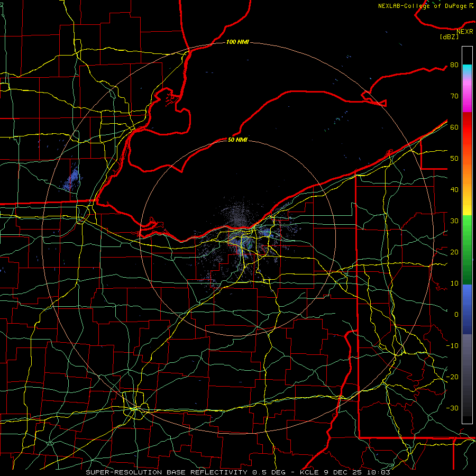Click the 10 value on dBZ scale
The width and height of the screenshot is (476, 476).
[x=454, y=283]
